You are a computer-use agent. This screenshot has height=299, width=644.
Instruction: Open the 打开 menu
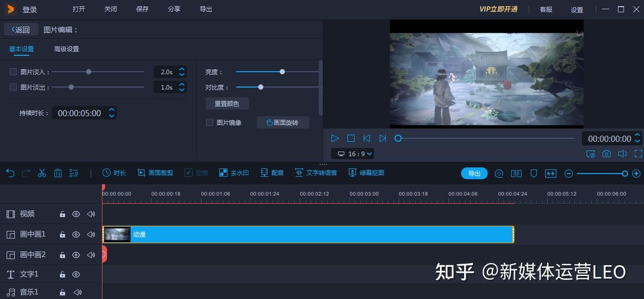pos(79,9)
